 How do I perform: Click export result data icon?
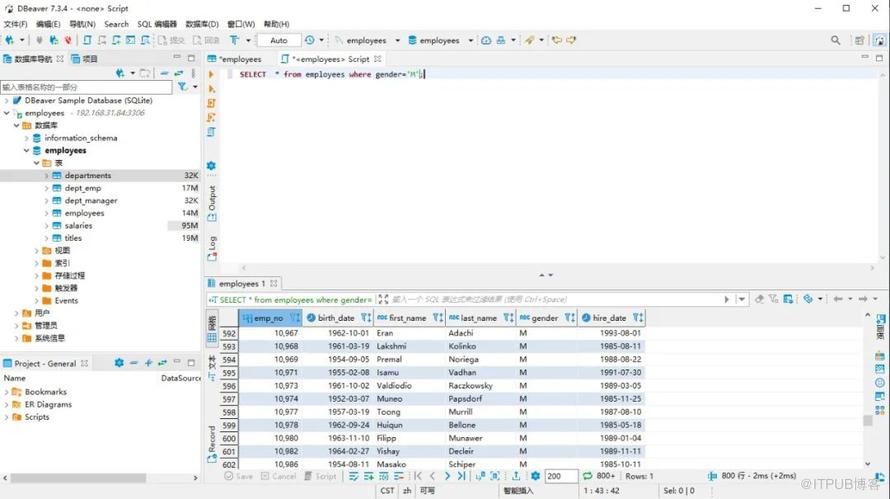[x=516, y=476]
